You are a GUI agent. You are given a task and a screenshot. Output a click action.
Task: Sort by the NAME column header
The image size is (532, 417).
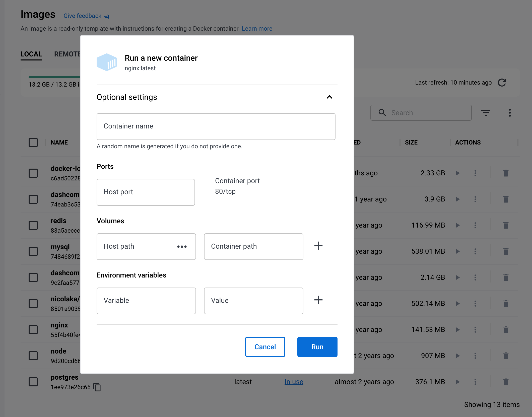point(59,143)
